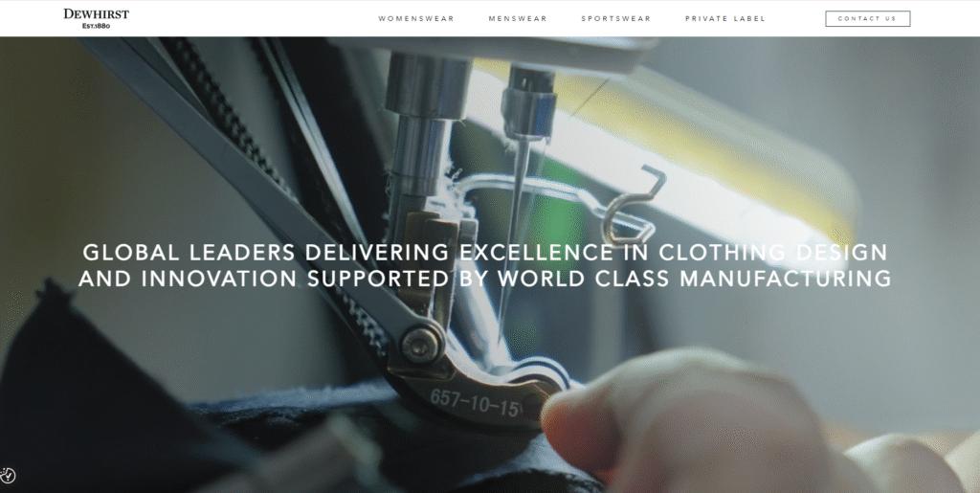Click the Est.1880 text under the logo
This screenshot has height=493, width=980.
97,26
